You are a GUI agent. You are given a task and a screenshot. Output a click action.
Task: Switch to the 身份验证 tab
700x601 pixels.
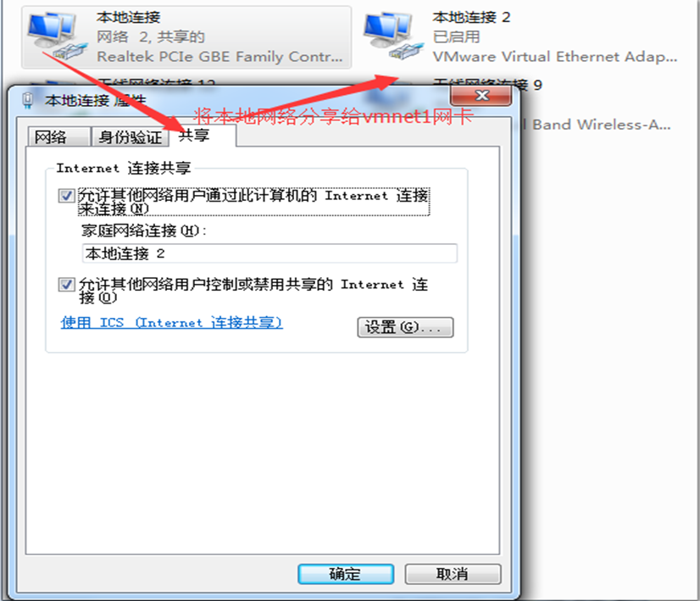(x=130, y=136)
